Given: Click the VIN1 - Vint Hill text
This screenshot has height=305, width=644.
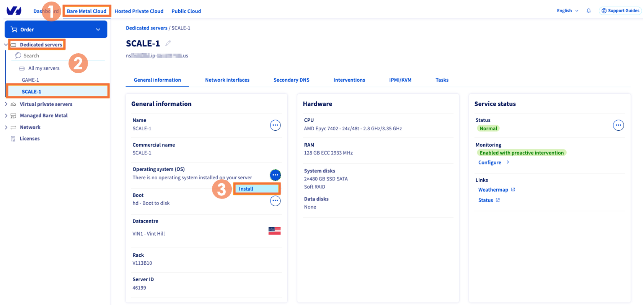Looking at the screenshot, I should 148,234.
